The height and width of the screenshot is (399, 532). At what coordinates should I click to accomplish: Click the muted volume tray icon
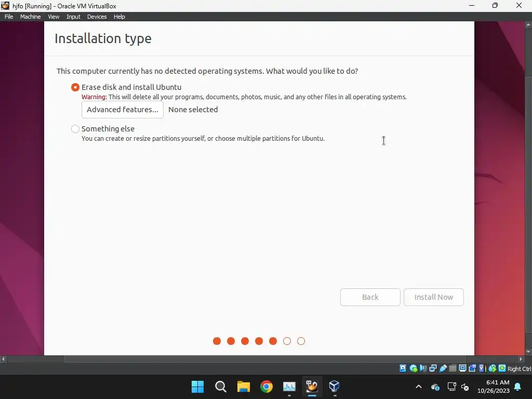[x=465, y=387]
